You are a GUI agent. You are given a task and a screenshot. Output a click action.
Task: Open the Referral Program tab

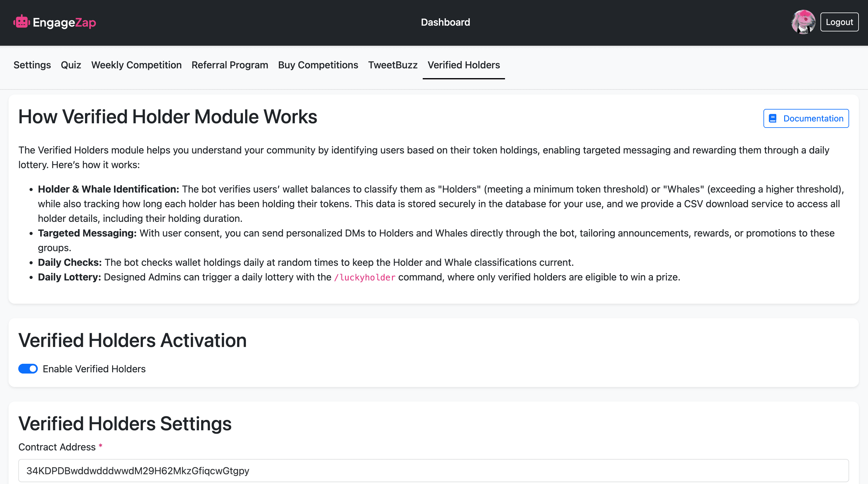(x=229, y=65)
